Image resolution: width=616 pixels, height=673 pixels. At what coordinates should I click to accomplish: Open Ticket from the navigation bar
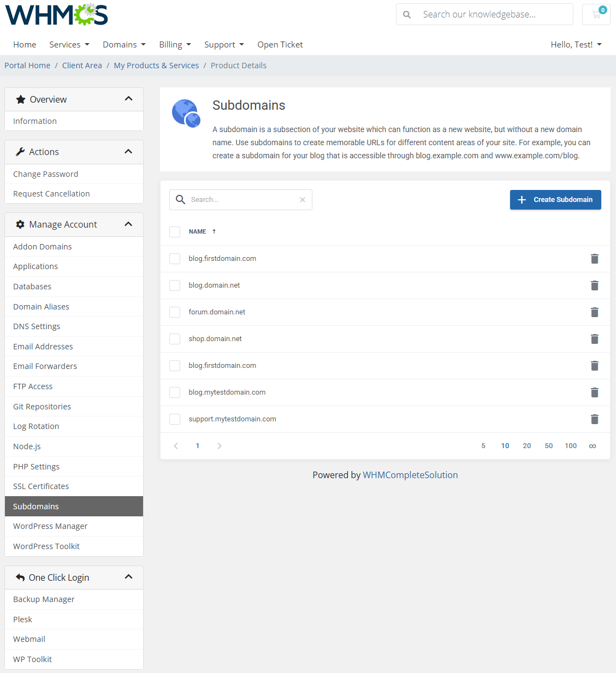tap(280, 44)
